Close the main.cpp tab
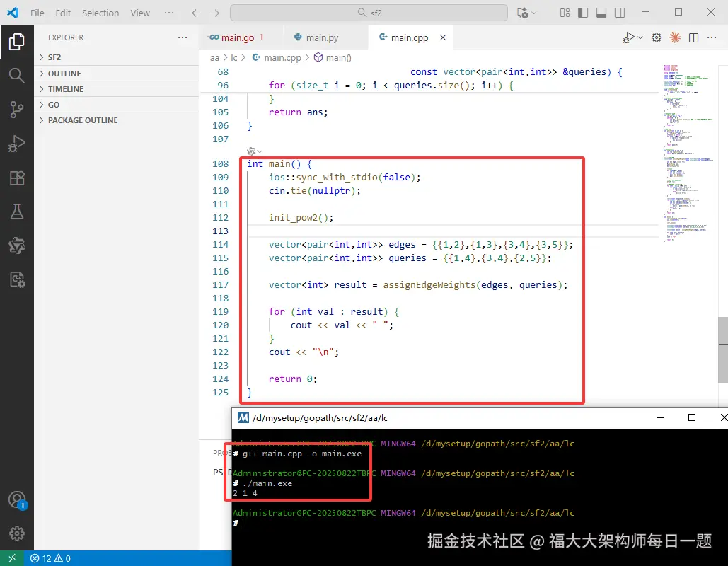Screen dimensions: 728x566 443,37
